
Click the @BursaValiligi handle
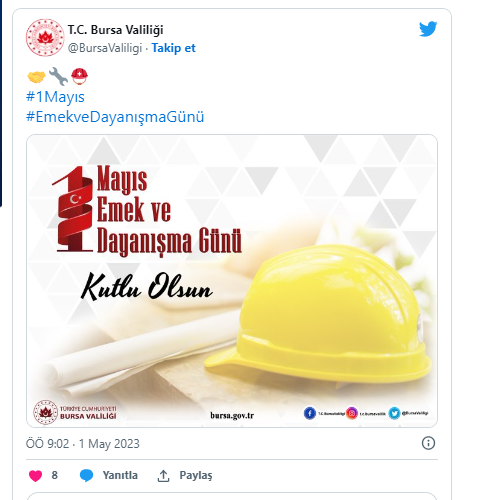tap(105, 48)
